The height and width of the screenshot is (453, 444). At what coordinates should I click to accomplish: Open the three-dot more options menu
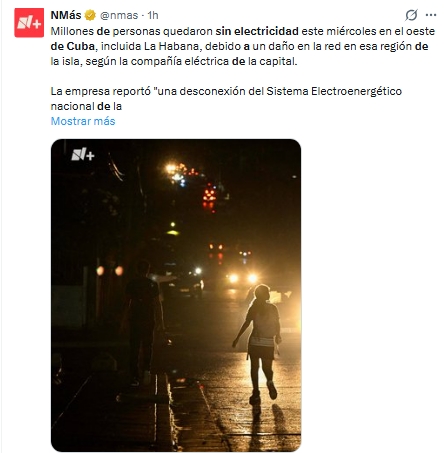click(431, 15)
